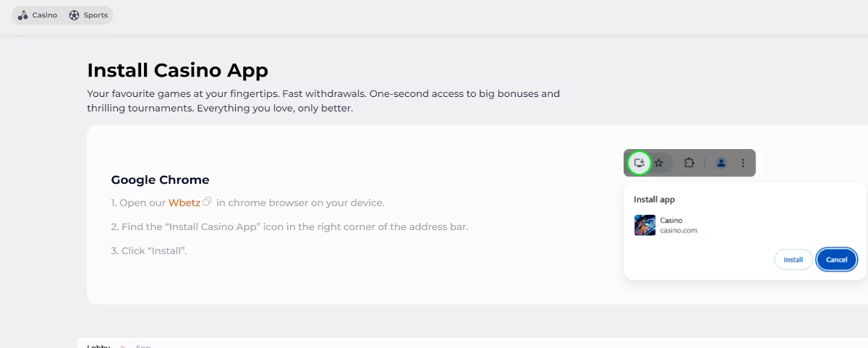
Task: Switch to the Casino tab label
Action: pos(45,15)
